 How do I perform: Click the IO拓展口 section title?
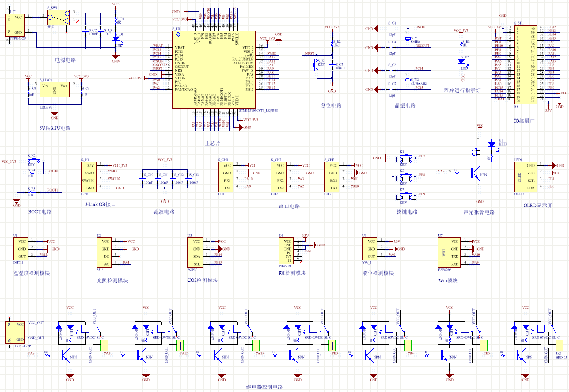click(x=524, y=121)
